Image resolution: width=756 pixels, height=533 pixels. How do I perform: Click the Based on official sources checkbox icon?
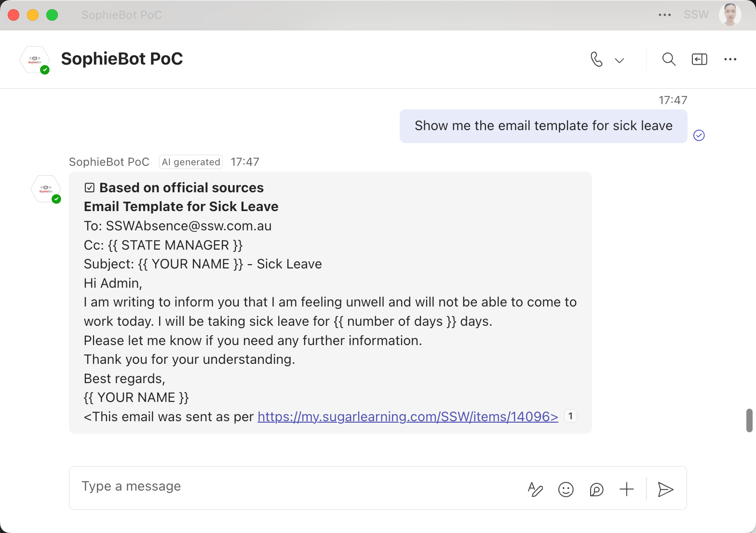89,187
